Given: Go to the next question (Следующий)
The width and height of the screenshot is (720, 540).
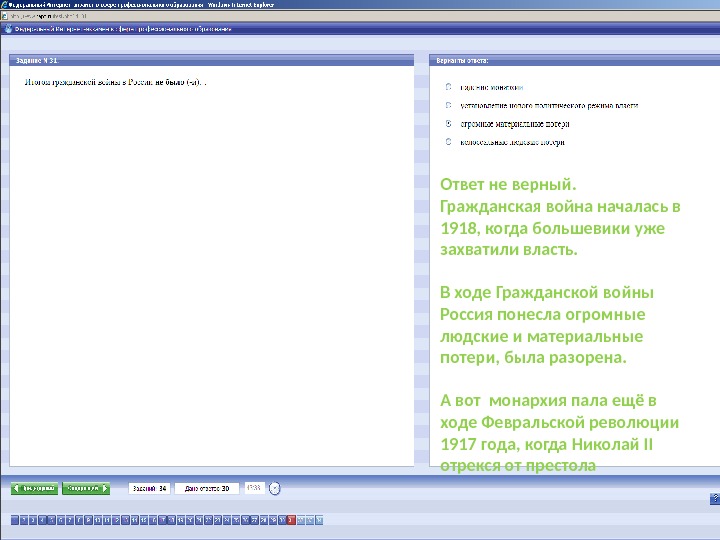Looking at the screenshot, I should [x=86, y=488].
